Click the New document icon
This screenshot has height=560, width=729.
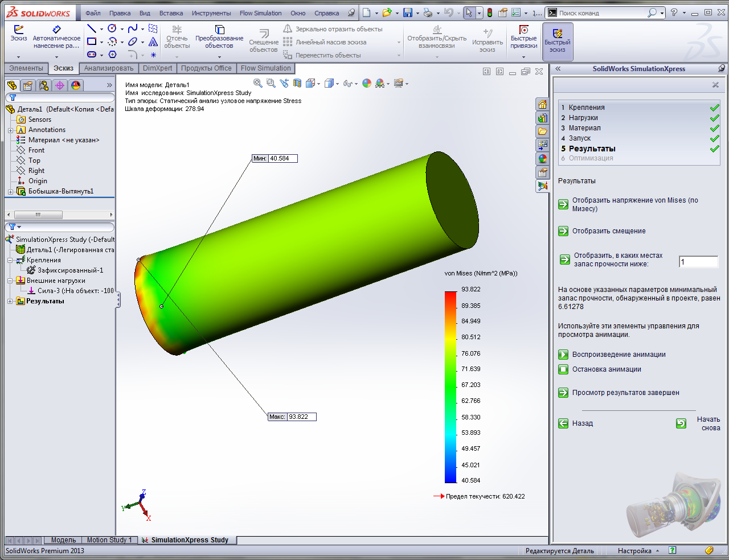pyautogui.click(x=367, y=13)
